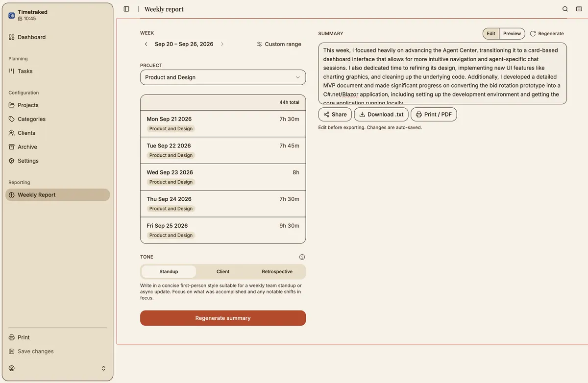Click the Tue Sep 22 2026 row
588x383 pixels.
[223, 150]
